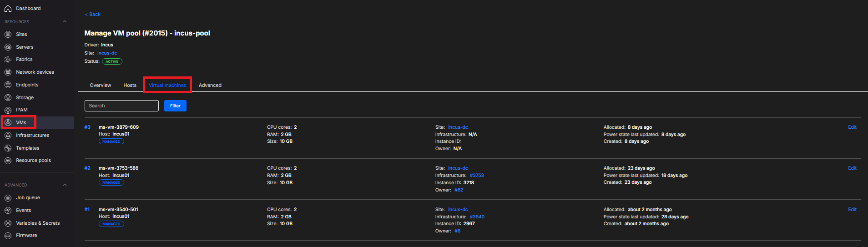
Task: Open Sites via its sidebar icon
Action: point(8,35)
